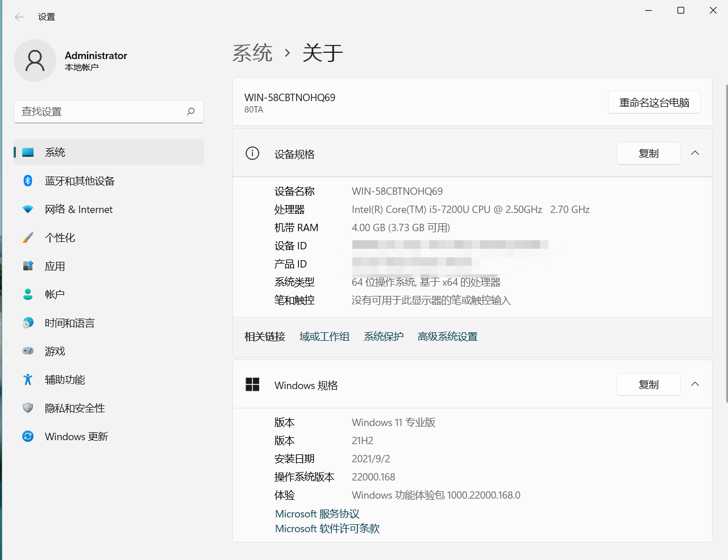This screenshot has width=728, height=560.
Task: Click the 帐户 person icon
Action: (28, 294)
